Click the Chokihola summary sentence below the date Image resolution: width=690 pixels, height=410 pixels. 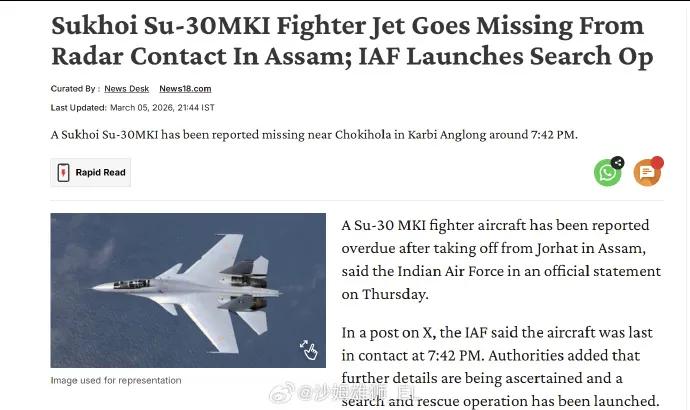coord(314,135)
